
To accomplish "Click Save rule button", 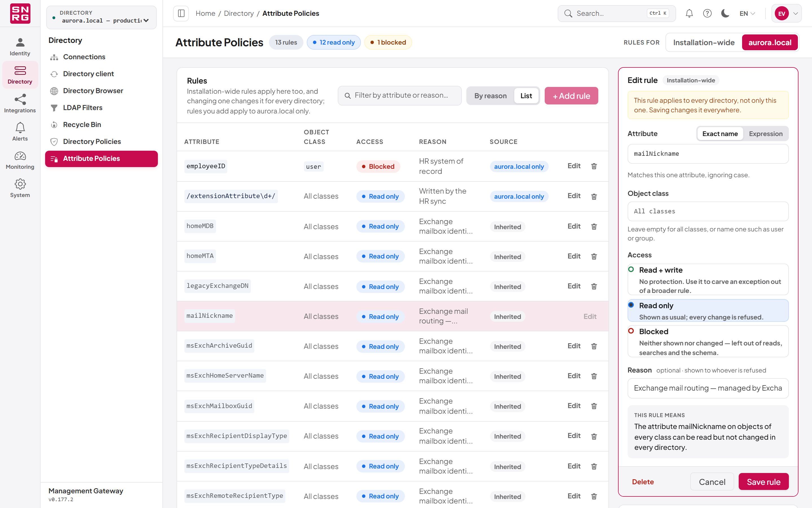I will click(763, 482).
